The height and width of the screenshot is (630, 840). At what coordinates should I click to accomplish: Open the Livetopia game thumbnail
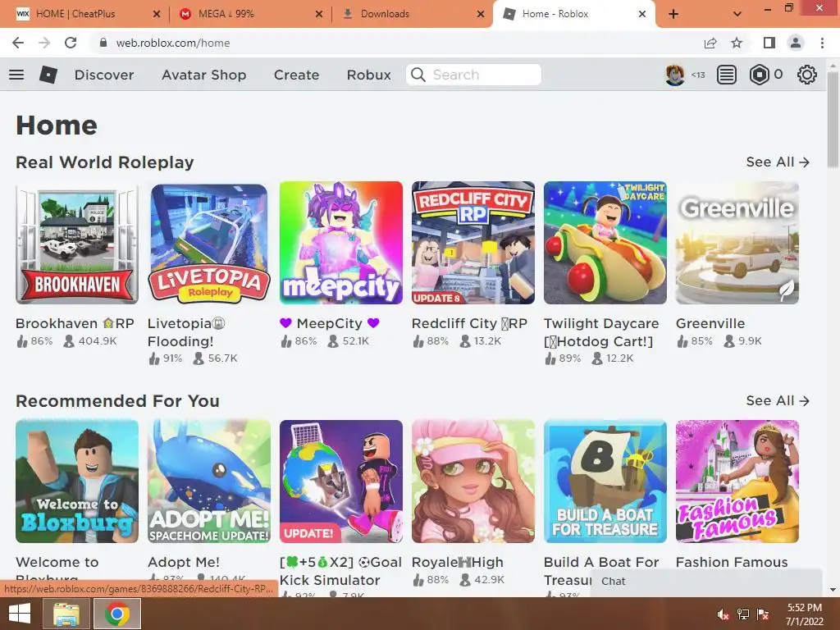pos(209,243)
